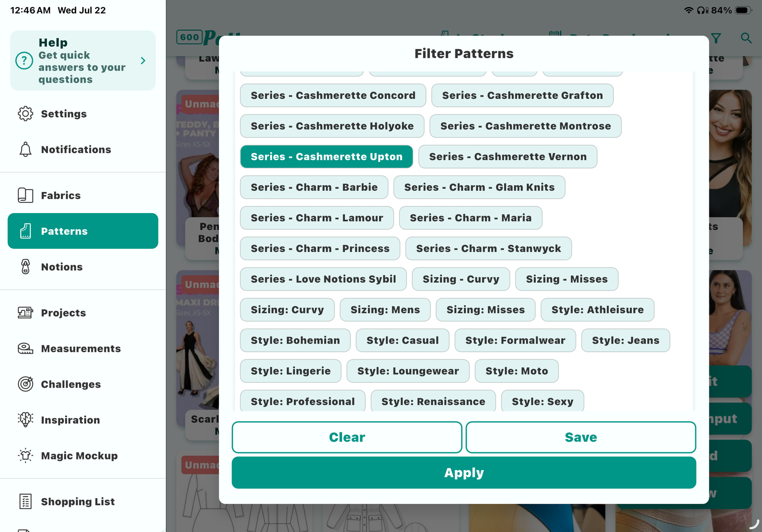Toggle the Series - Cashmerette Montrose filter
Viewport: 762px width, 532px height.
point(525,126)
